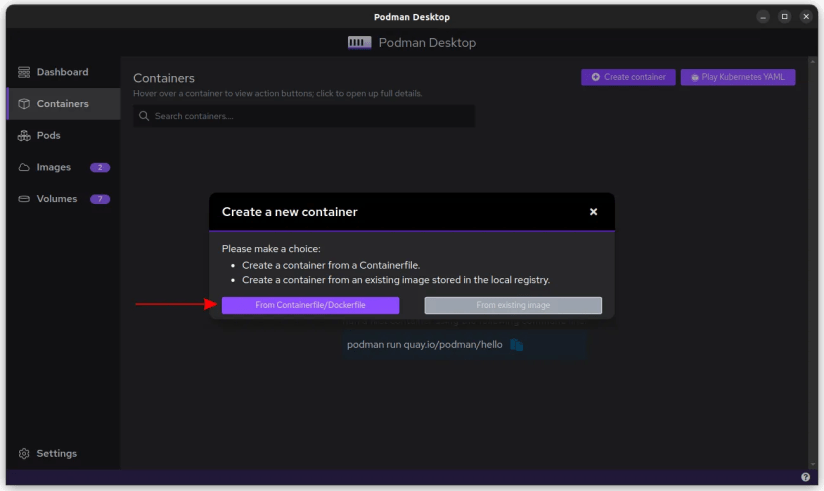824x491 pixels.
Task: Click the Please make a choice text
Action: coord(271,249)
